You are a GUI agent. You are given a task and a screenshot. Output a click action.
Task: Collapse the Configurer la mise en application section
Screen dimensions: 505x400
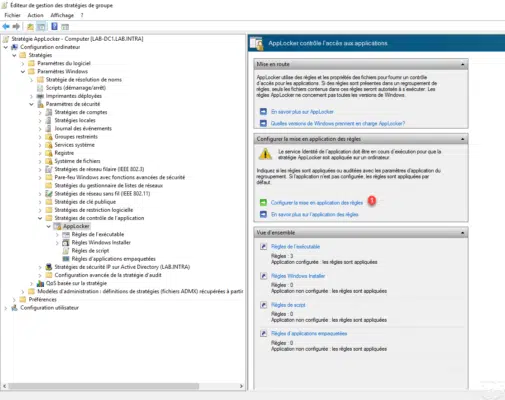(463, 139)
